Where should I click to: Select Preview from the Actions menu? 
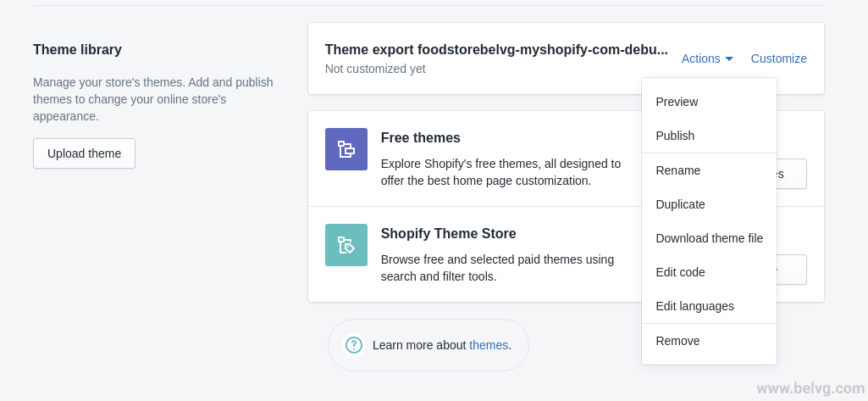pyautogui.click(x=709, y=102)
